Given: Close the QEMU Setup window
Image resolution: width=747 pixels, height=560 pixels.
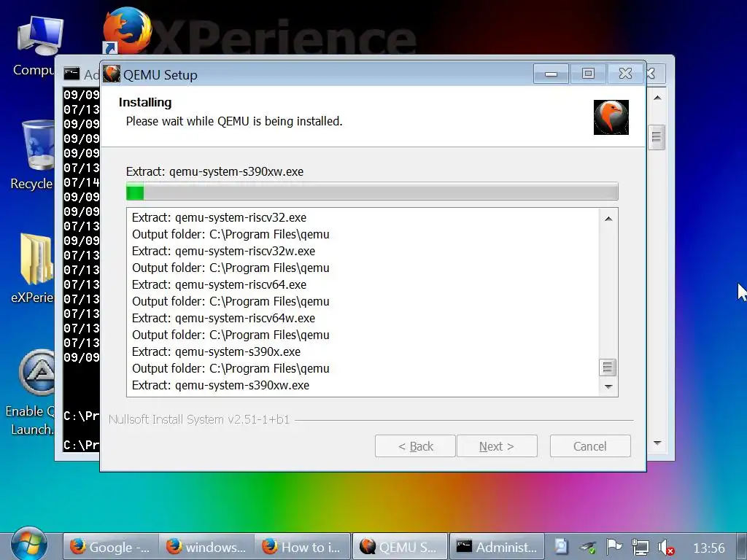Looking at the screenshot, I should tap(625, 74).
